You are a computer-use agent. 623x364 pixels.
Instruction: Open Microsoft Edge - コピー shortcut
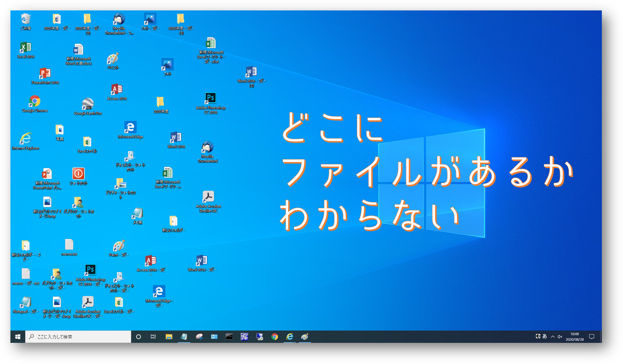point(159,296)
